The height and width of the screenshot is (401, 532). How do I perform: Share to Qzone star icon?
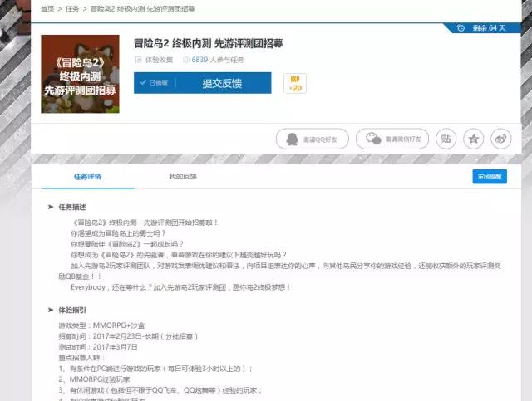pyautogui.click(x=473, y=139)
